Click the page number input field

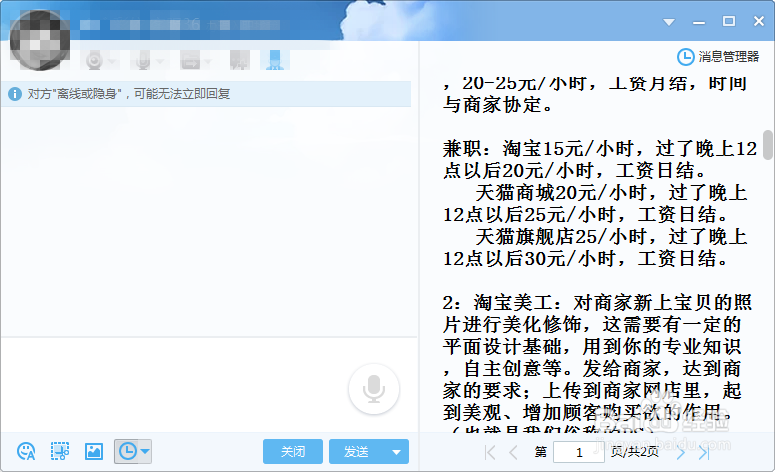(x=579, y=452)
